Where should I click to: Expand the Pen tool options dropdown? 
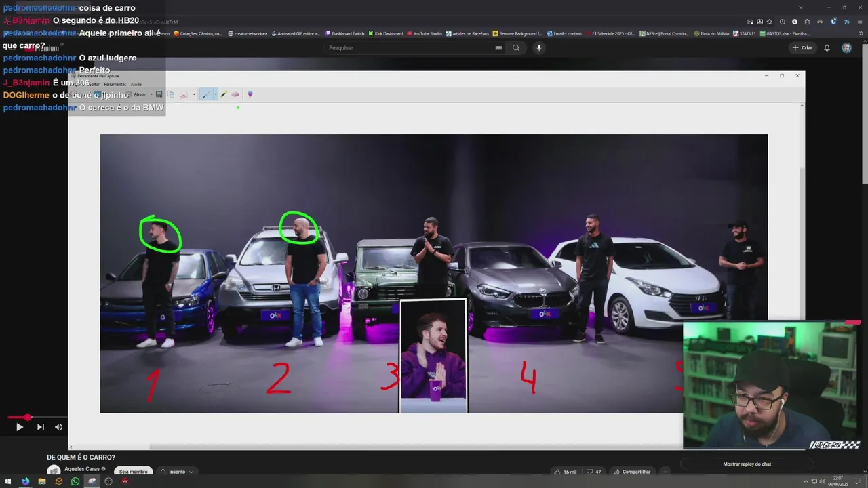(216, 95)
